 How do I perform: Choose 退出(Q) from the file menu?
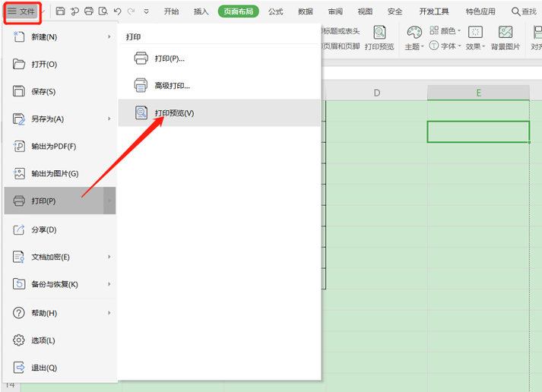(x=59, y=368)
